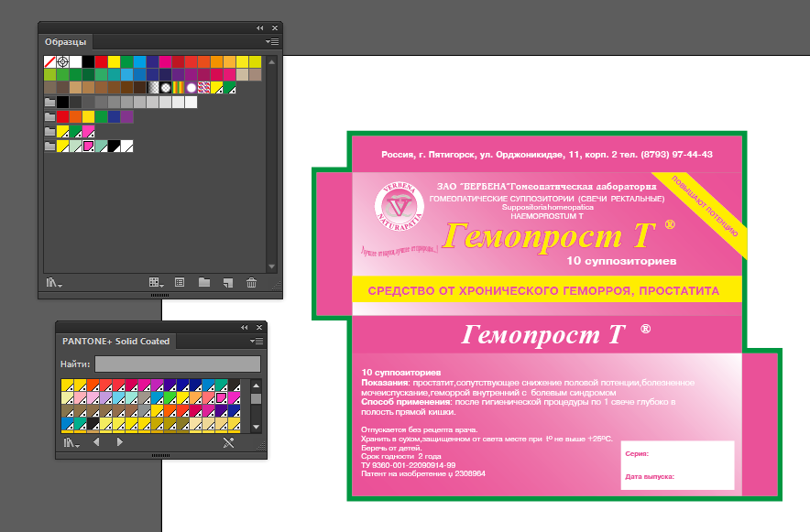
Task: Pick black swatch in the grayscale group
Action: pos(62,103)
